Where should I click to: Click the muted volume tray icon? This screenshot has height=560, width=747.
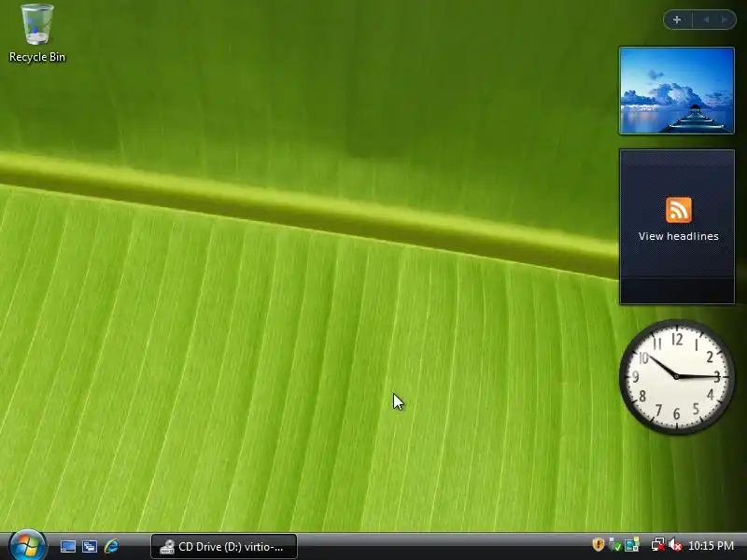[x=675, y=545]
